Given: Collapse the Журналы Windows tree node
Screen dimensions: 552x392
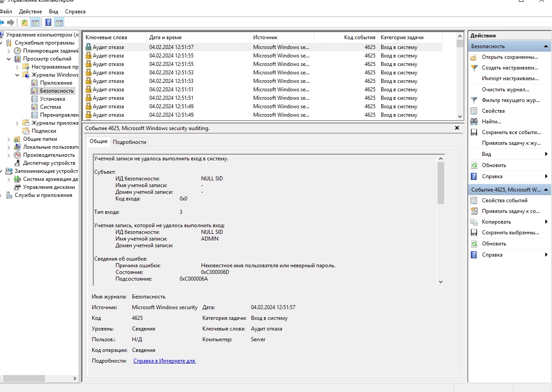Looking at the screenshot, I should click(17, 75).
